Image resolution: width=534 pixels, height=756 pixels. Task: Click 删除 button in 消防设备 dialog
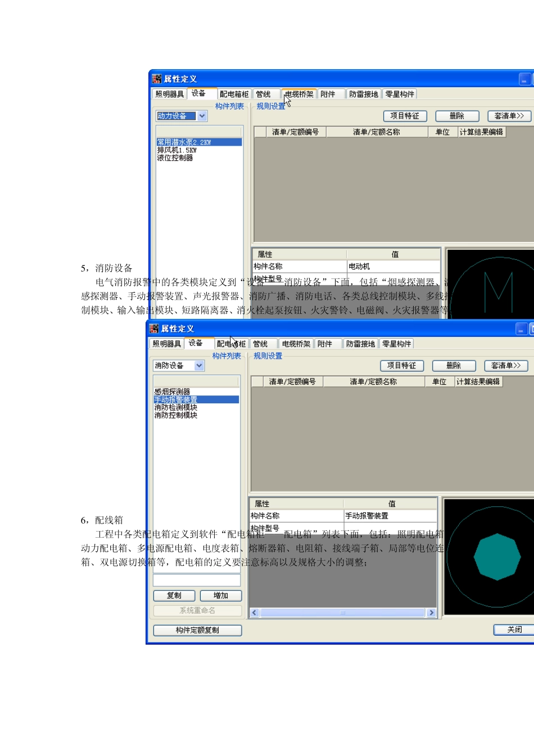pyautogui.click(x=454, y=366)
